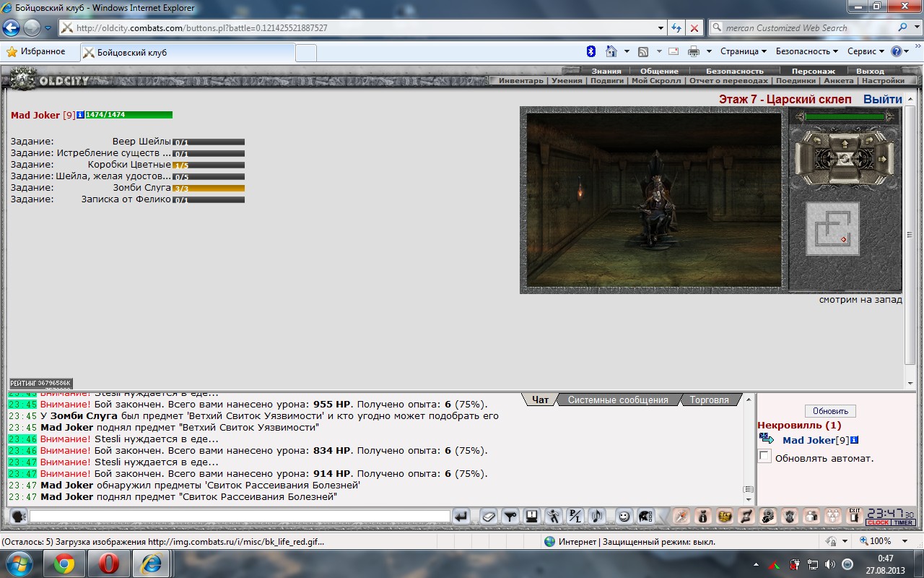The height and width of the screenshot is (578, 924).
Task: Open the Поединки submenu link
Action: (x=796, y=80)
